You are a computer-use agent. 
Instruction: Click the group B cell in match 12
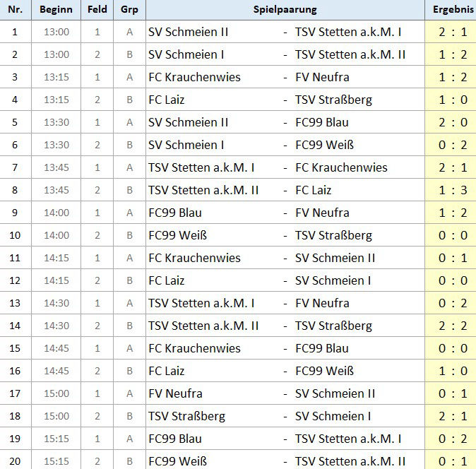129,280
